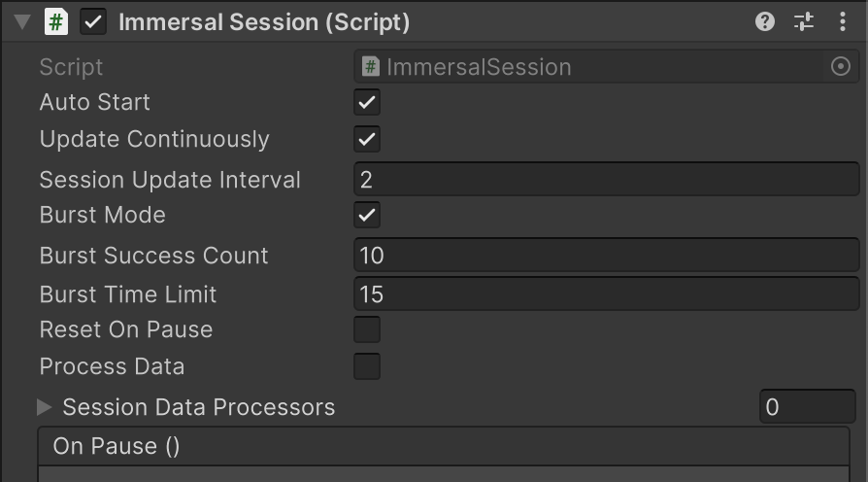868x482 pixels.
Task: Click Session Data Processors size field
Action: pos(808,406)
